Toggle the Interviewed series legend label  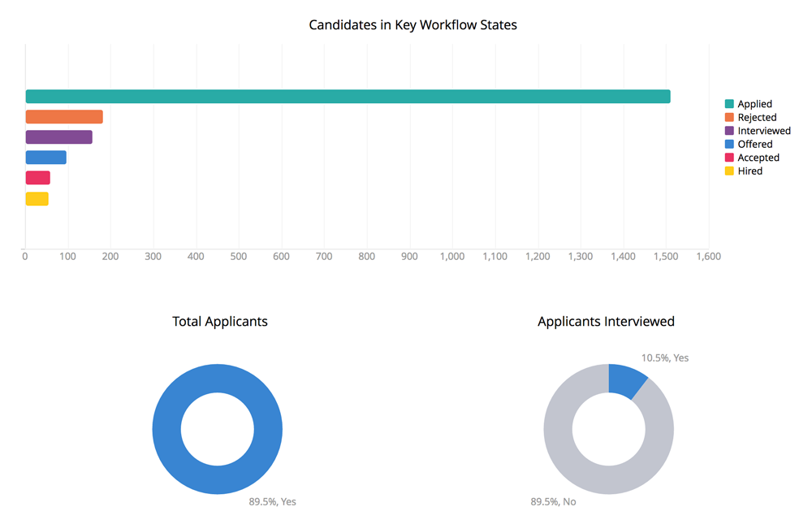pos(763,131)
